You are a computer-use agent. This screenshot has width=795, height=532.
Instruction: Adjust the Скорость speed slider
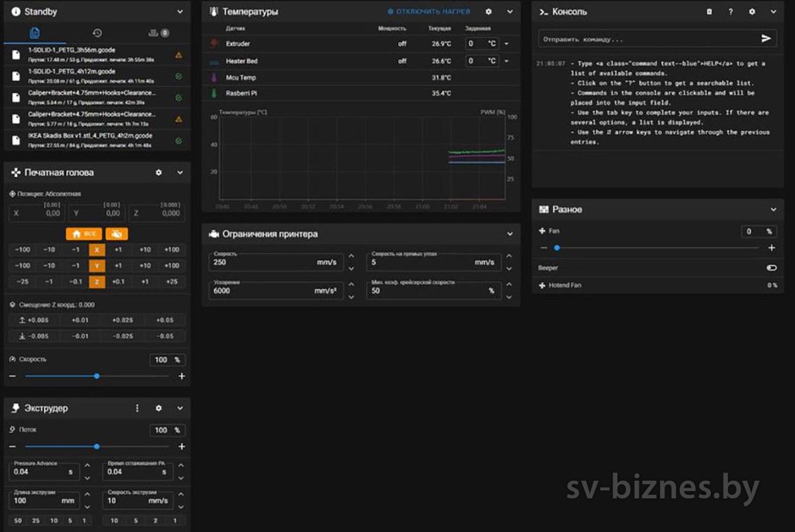[97, 376]
